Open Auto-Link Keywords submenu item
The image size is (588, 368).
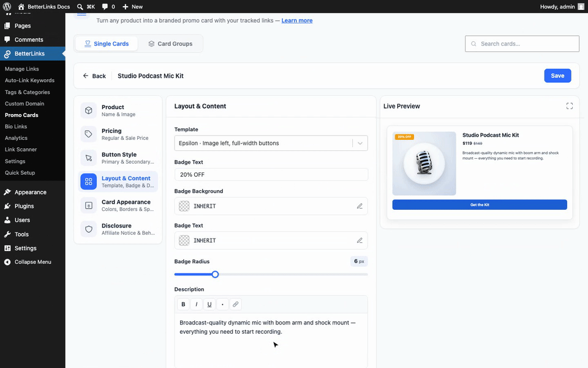coord(29,80)
